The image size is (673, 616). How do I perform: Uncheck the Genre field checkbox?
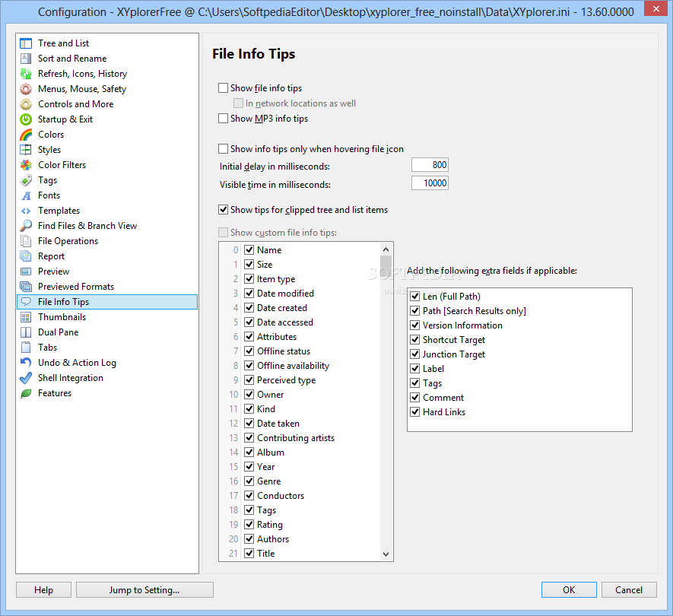coord(249,481)
